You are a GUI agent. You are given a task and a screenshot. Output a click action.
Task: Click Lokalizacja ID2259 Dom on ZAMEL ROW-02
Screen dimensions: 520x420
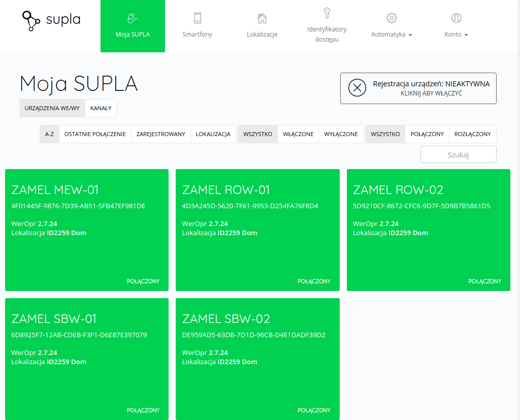click(391, 233)
